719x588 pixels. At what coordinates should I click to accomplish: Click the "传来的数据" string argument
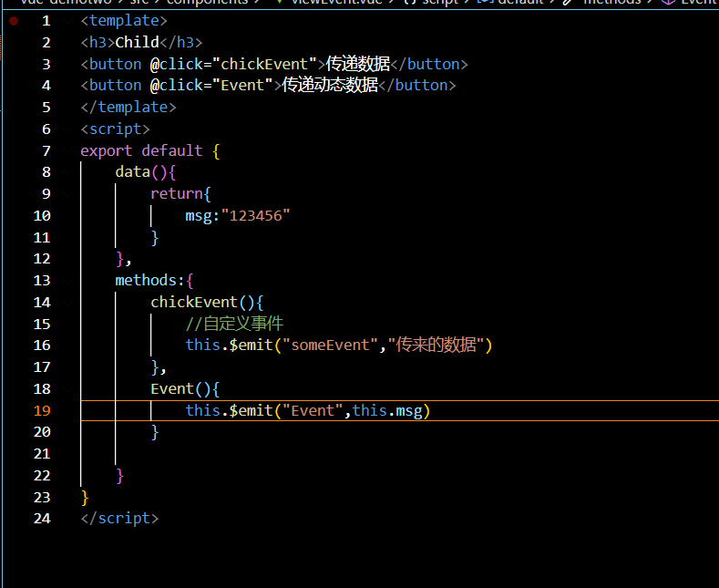(x=437, y=346)
